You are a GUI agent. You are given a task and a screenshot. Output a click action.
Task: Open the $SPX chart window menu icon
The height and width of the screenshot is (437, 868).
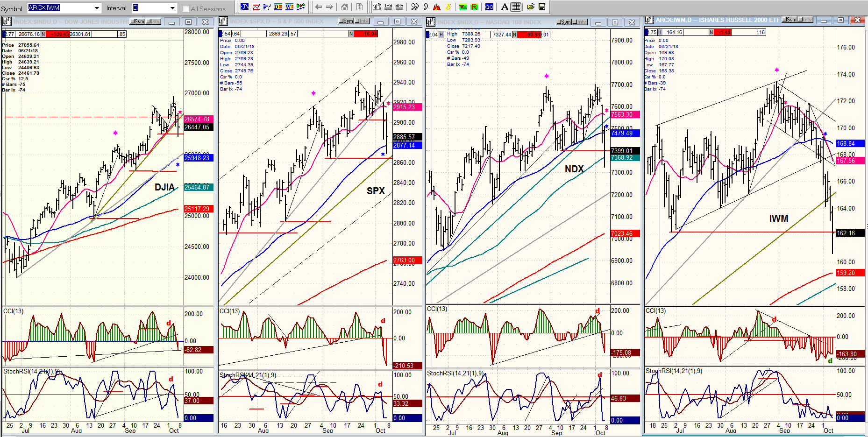coord(223,21)
